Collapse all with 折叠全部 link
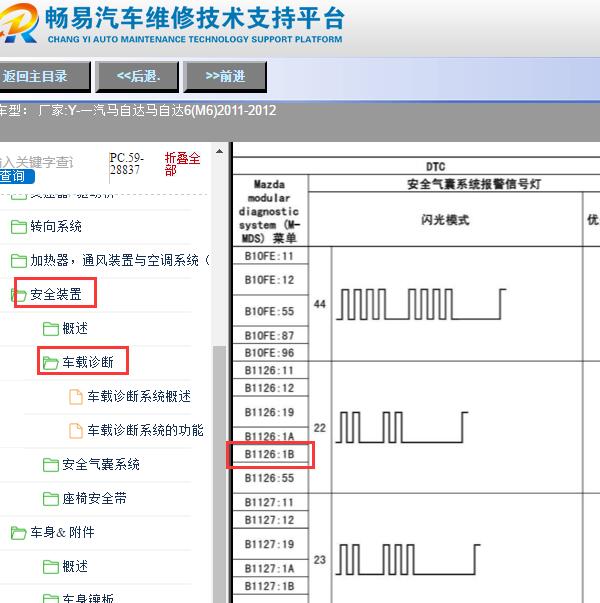The height and width of the screenshot is (603, 600). pos(182,164)
